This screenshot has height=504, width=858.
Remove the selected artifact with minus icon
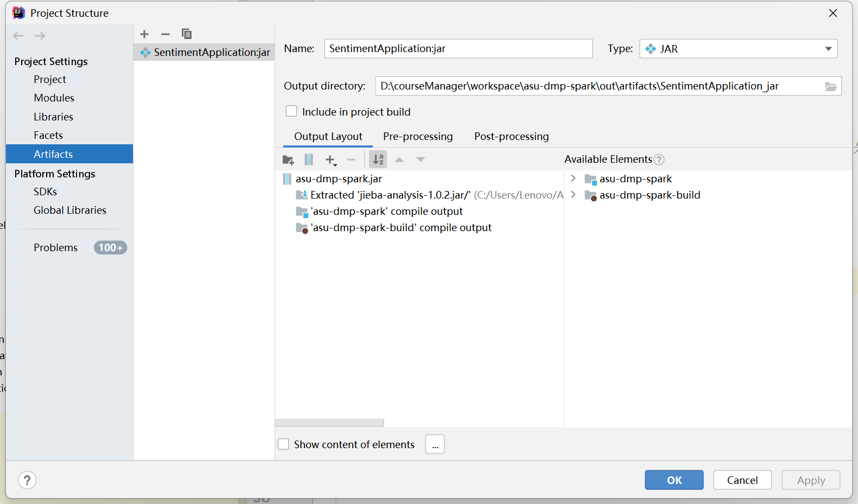point(166,34)
